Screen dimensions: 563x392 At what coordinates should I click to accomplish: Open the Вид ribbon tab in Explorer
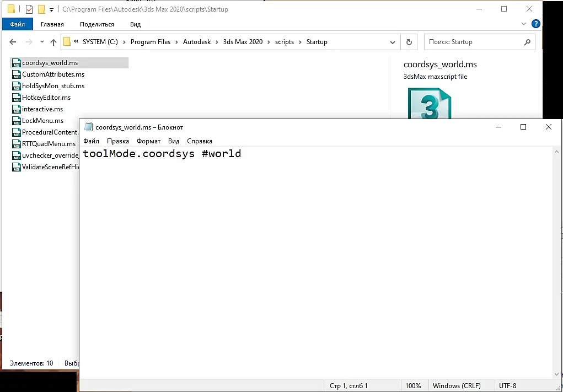[x=135, y=24]
